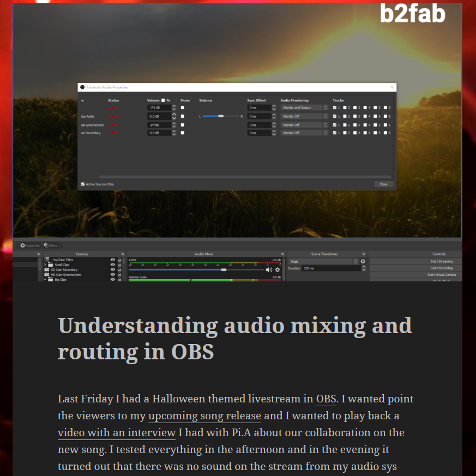Uncheck track 1 on the Monitor and Output row
The width and height of the screenshot is (476, 476).
[x=335, y=107]
